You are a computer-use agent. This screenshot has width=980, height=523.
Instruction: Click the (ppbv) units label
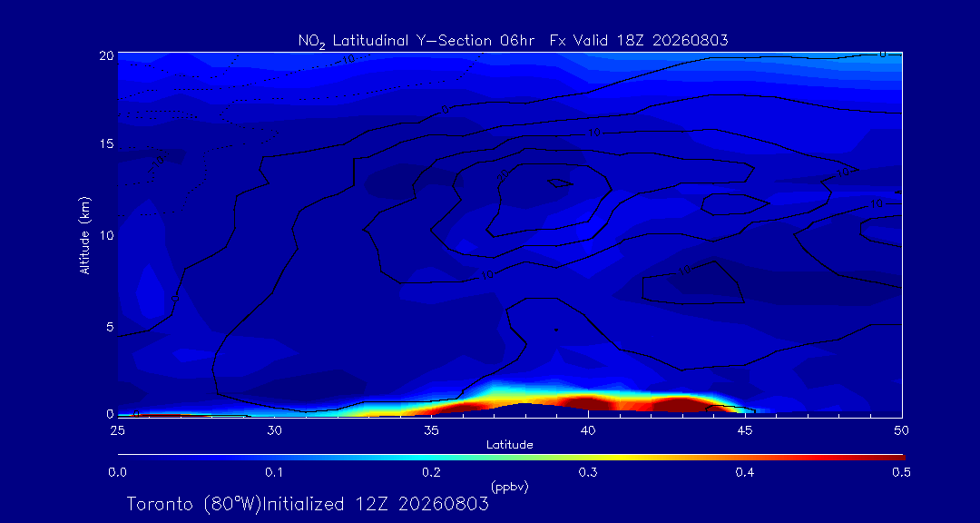510,486
